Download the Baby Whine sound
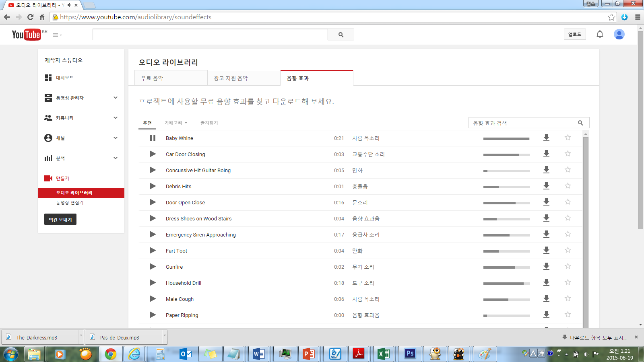Screen dimensions: 644x362 click(x=546, y=138)
